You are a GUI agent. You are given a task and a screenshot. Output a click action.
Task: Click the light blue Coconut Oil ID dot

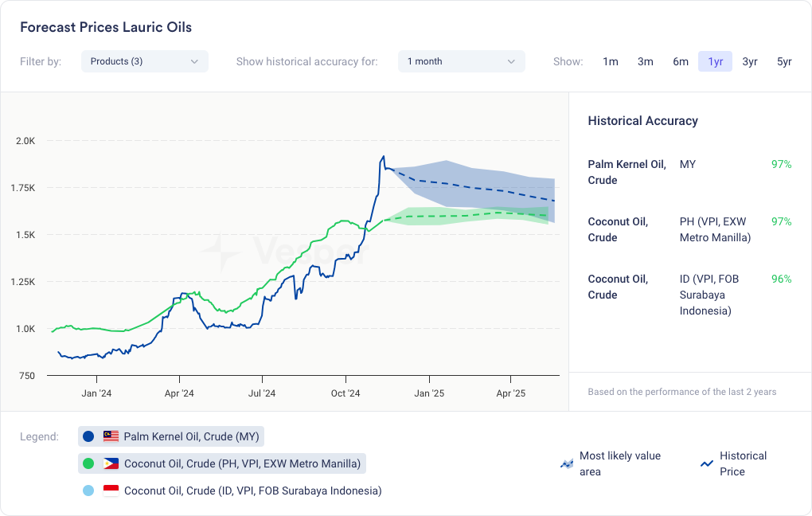(x=88, y=491)
